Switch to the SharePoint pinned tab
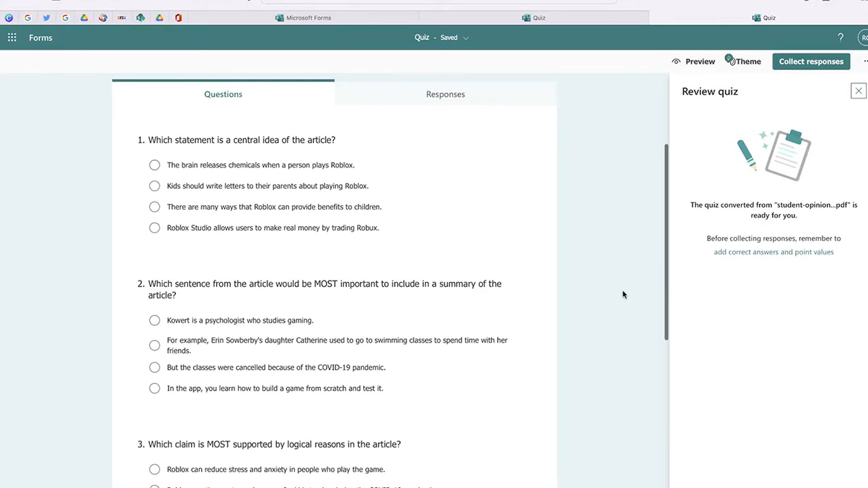This screenshot has height=488, width=868. [x=141, y=18]
